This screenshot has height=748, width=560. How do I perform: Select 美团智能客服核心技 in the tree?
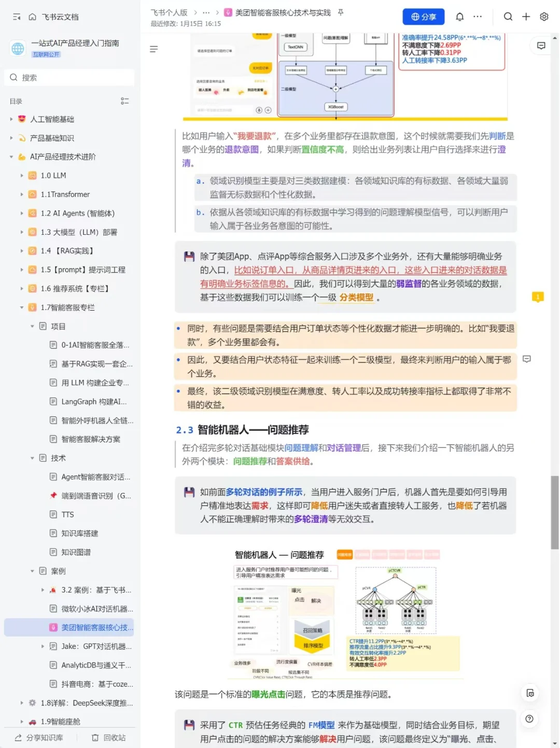point(69,627)
